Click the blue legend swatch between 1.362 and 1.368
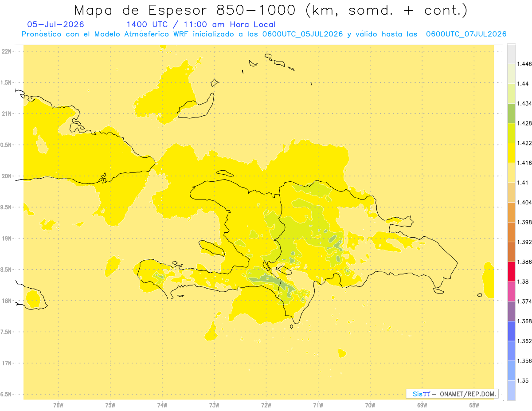The height and width of the screenshot is (411, 532). [x=511, y=331]
